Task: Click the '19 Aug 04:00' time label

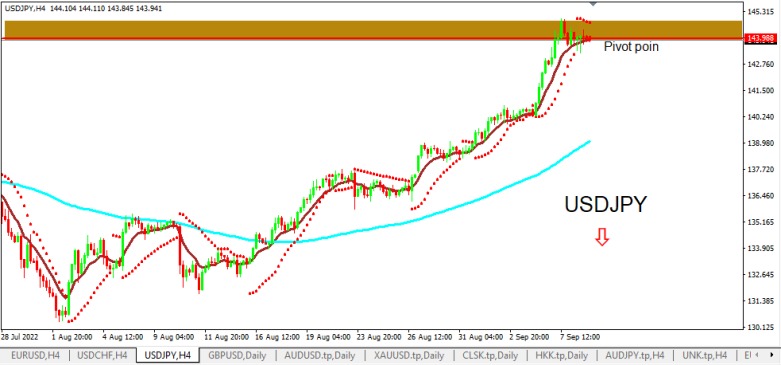Action: pos(329,337)
